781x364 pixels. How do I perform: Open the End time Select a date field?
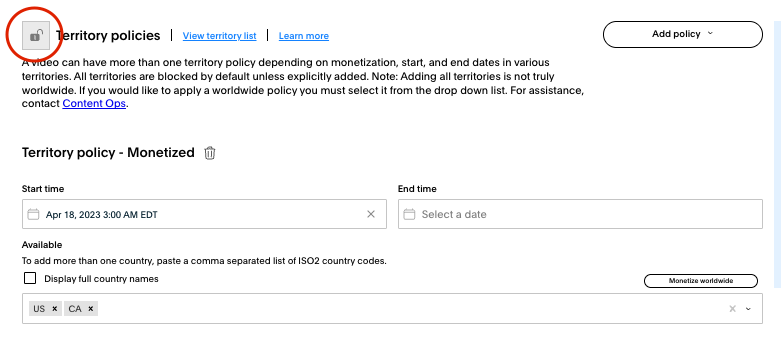(x=580, y=214)
